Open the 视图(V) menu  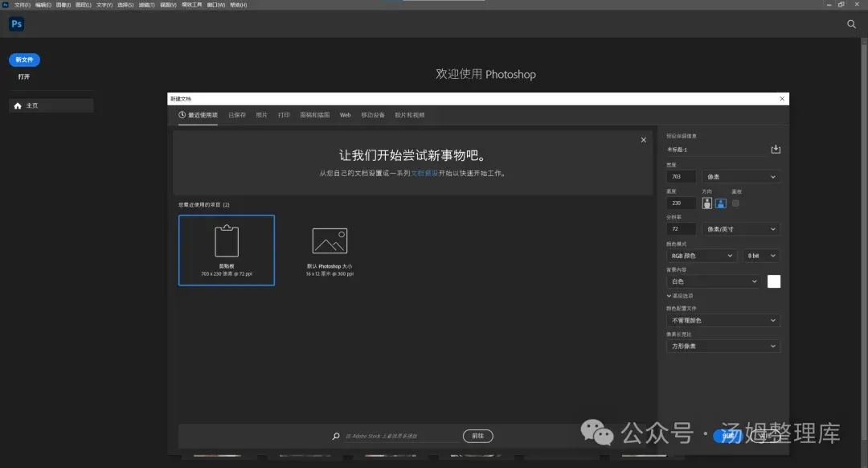pos(168,5)
